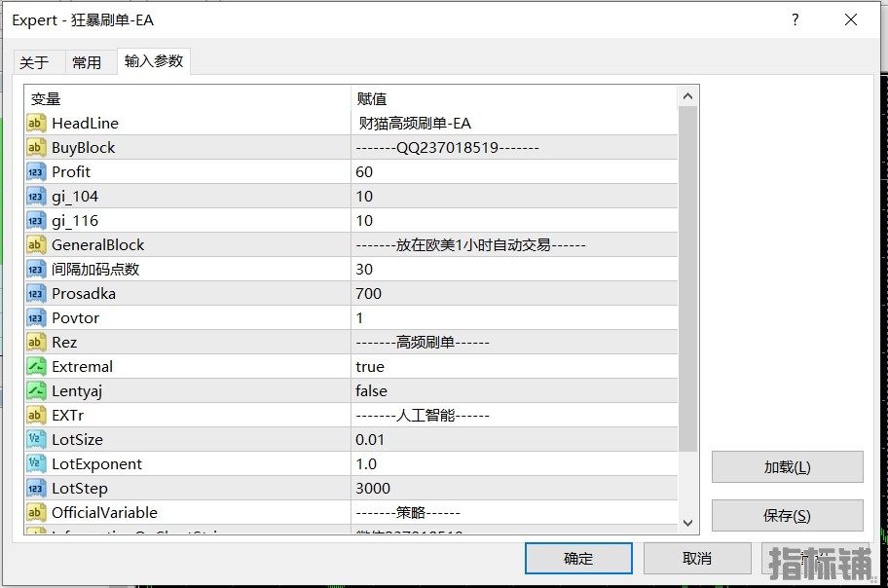Select the gi_116 value 10

pos(364,220)
